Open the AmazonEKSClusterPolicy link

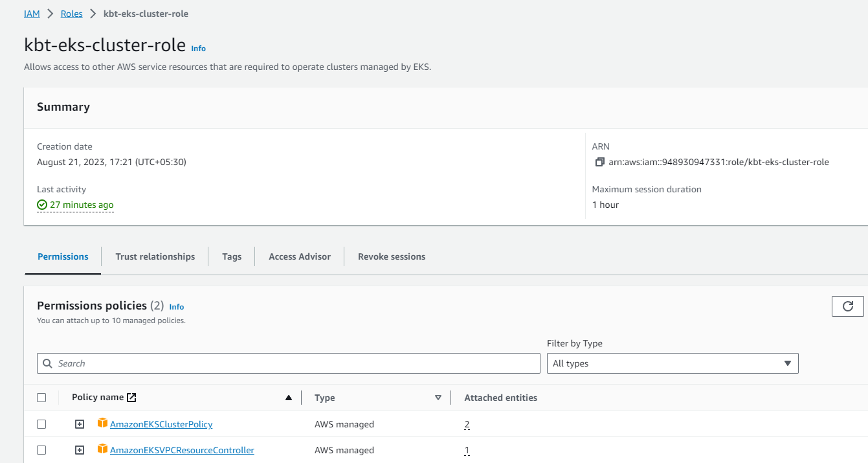[161, 424]
